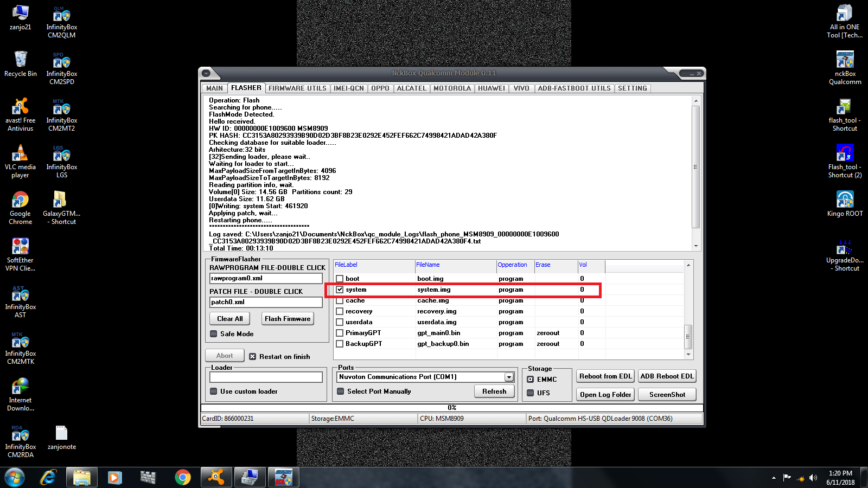Switch to the SETTING tab
The height and width of the screenshot is (488, 868).
click(x=633, y=88)
